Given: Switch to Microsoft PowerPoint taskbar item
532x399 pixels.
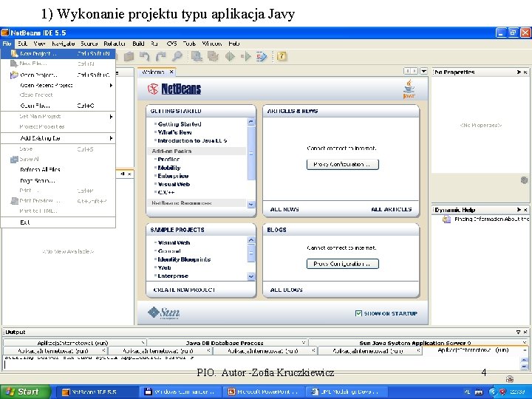Looking at the screenshot, I should point(264,392).
